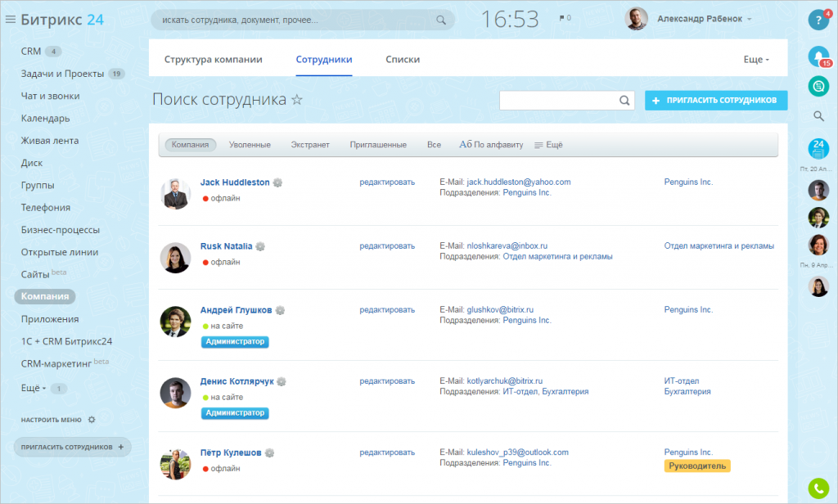This screenshot has height=504, width=838.
Task: Click magnifier icon in employee search field
Action: click(x=624, y=101)
